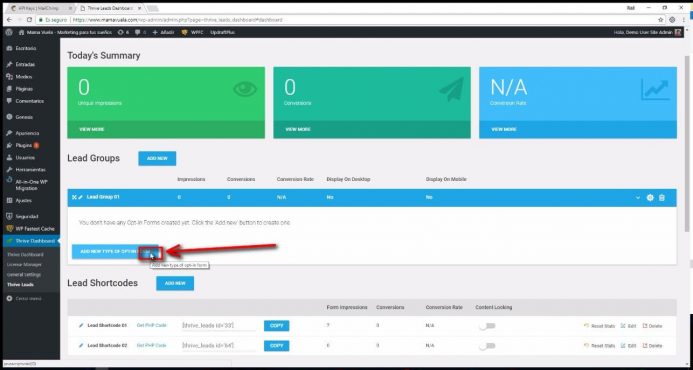Expand Lead Group 01 with chevron
This screenshot has width=693, height=370.
click(x=638, y=198)
